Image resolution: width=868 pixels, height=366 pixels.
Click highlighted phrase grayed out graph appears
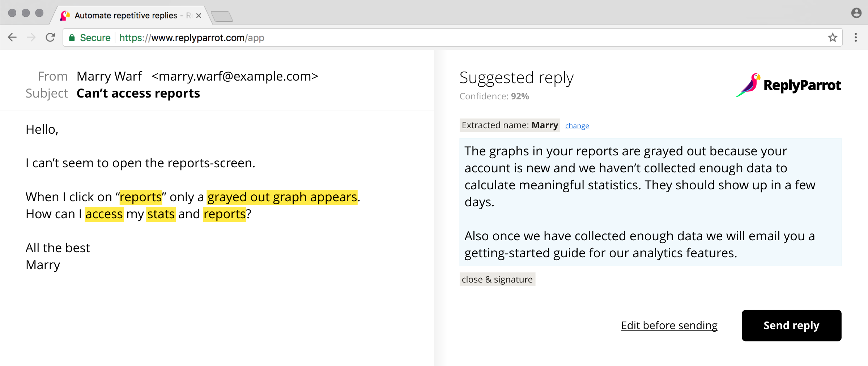pyautogui.click(x=282, y=197)
